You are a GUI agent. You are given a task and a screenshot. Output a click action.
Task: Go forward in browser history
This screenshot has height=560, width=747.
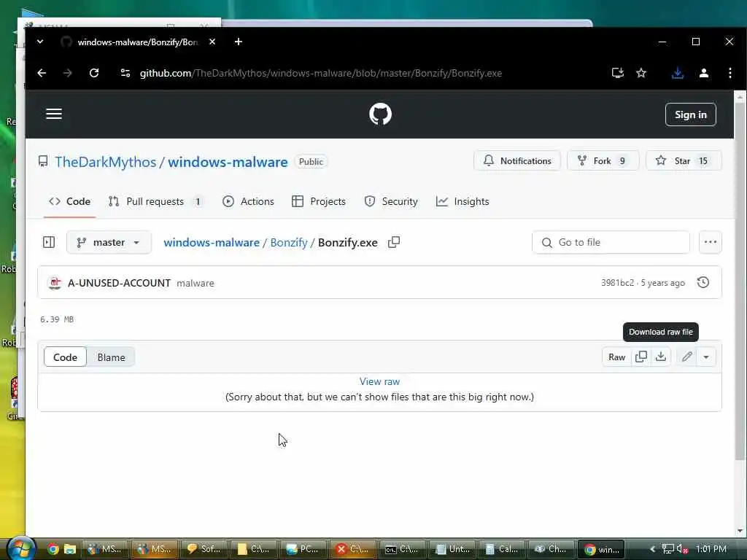point(68,73)
